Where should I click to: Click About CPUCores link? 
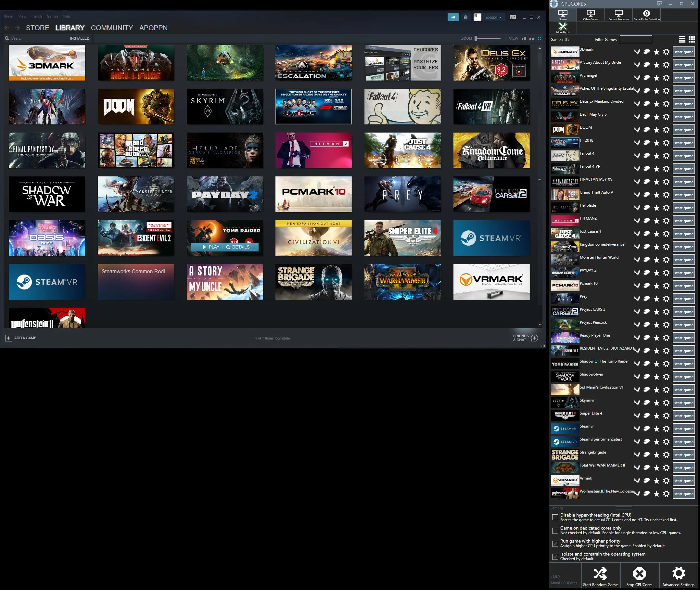[564, 583]
